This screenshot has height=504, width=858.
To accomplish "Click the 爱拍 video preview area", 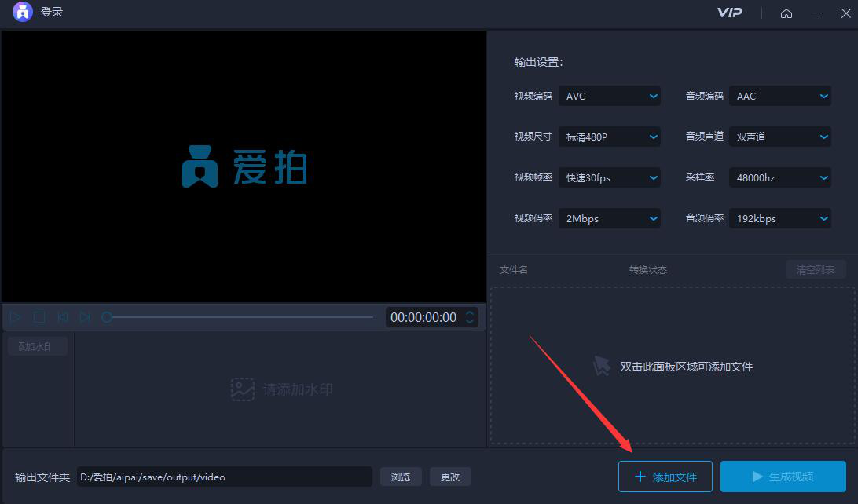I will pos(244,166).
